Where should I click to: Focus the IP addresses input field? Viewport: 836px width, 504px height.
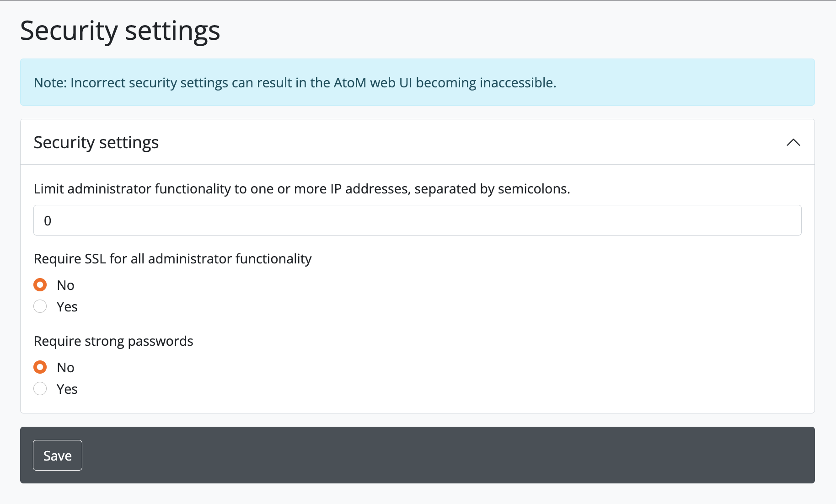tap(417, 220)
